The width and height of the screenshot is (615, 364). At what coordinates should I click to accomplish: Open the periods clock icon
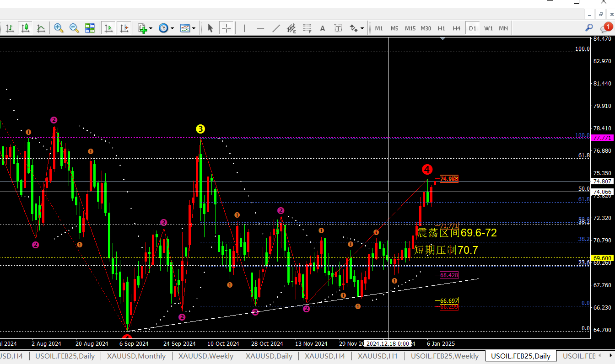pyautogui.click(x=163, y=28)
